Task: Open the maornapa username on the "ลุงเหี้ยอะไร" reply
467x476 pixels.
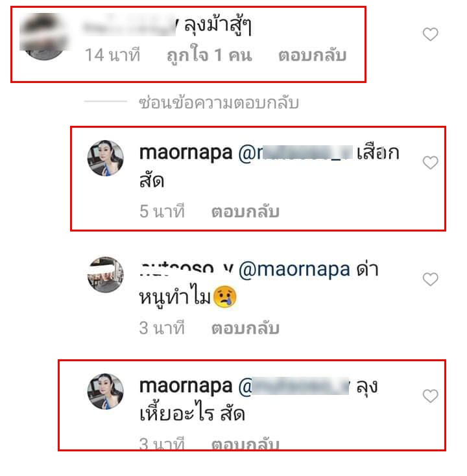Action: coord(186,386)
